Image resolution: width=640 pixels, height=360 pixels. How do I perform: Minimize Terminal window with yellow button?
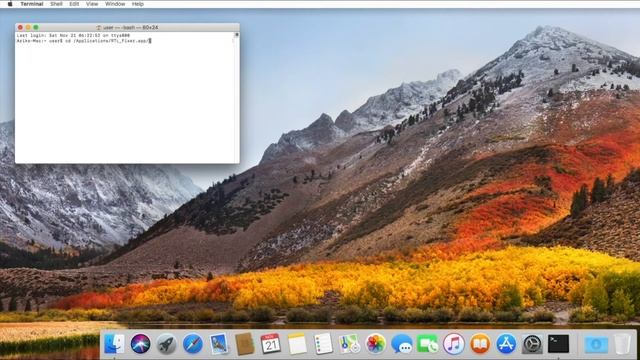pos(28,27)
